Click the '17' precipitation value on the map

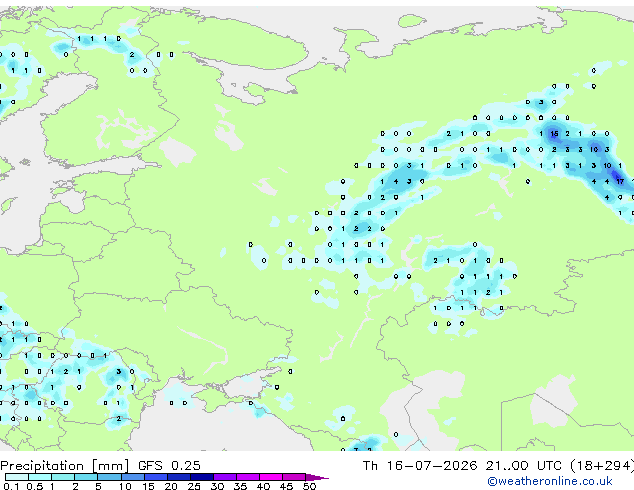pyautogui.click(x=620, y=182)
